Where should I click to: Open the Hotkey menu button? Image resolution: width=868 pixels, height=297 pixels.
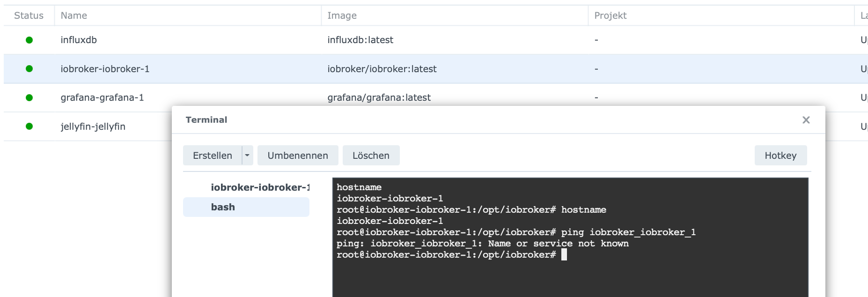click(x=780, y=156)
